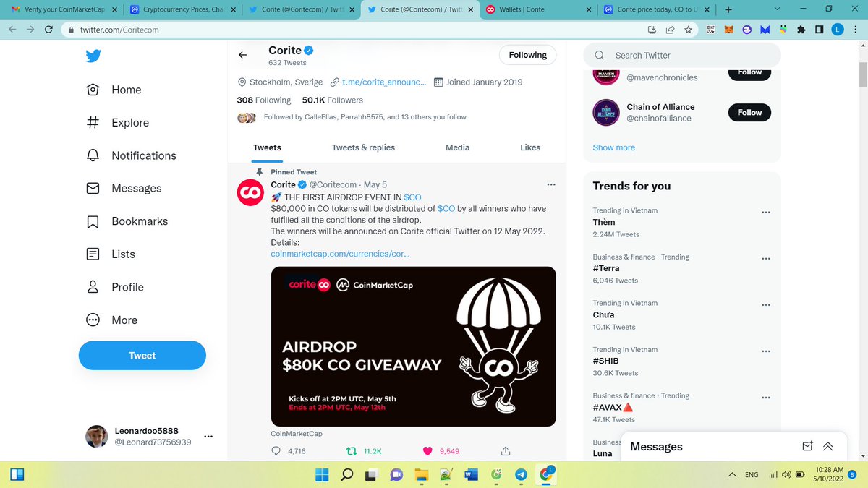Switch to the Media tab
Viewport: 868px width, 488px height.
(x=457, y=147)
